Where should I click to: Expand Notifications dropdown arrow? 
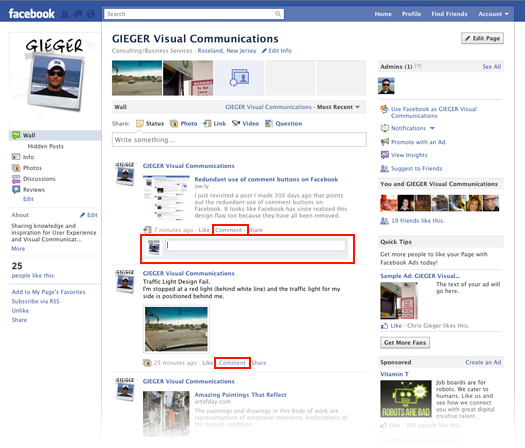[432, 128]
